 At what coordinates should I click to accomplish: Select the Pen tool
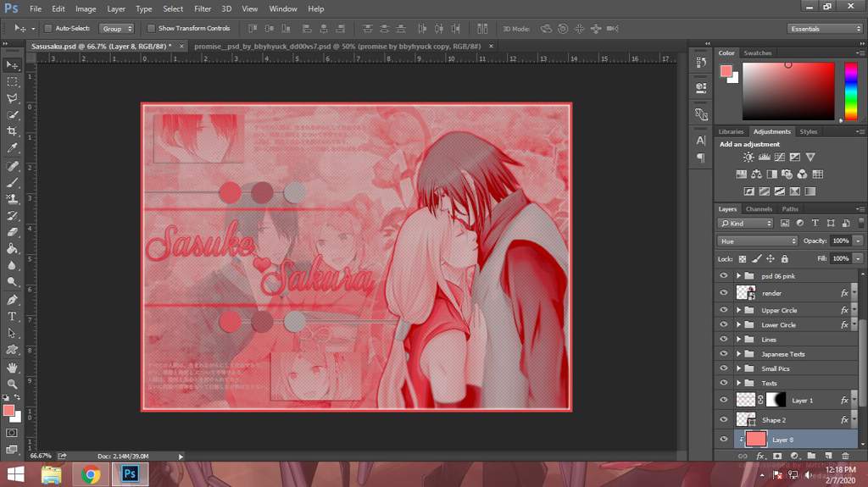pos(12,300)
